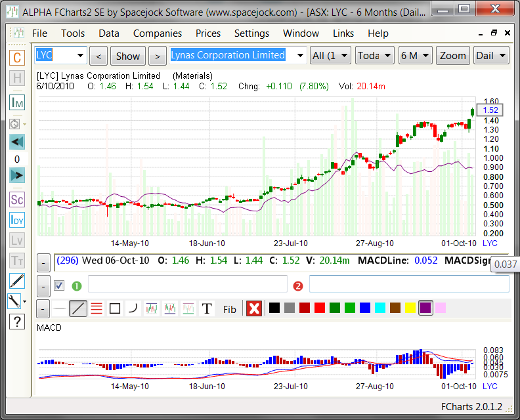
Task: Open the IM indicator icon
Action: (x=17, y=103)
